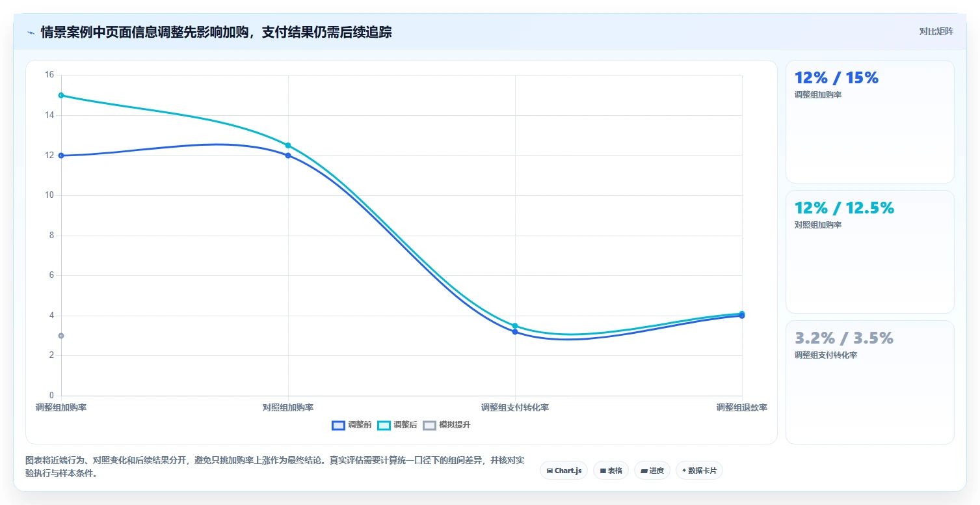980x505 pixels.
Task: Click the chart description paragraph below the chart
Action: [274, 467]
